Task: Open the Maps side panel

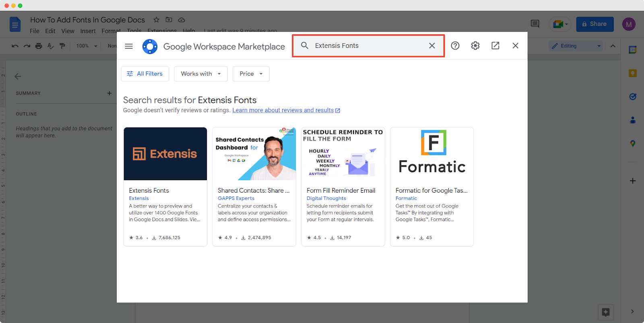Action: [633, 143]
